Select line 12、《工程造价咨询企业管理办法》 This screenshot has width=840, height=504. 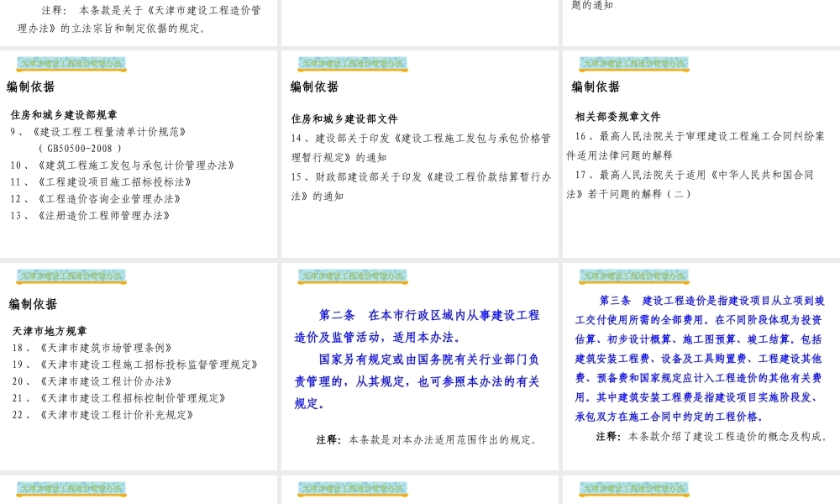click(96, 199)
